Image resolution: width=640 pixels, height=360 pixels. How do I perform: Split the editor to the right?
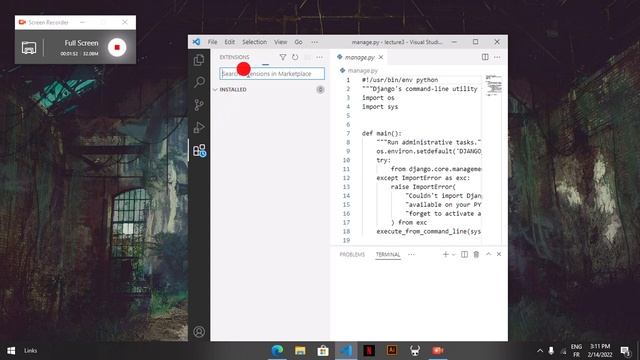click(x=485, y=57)
